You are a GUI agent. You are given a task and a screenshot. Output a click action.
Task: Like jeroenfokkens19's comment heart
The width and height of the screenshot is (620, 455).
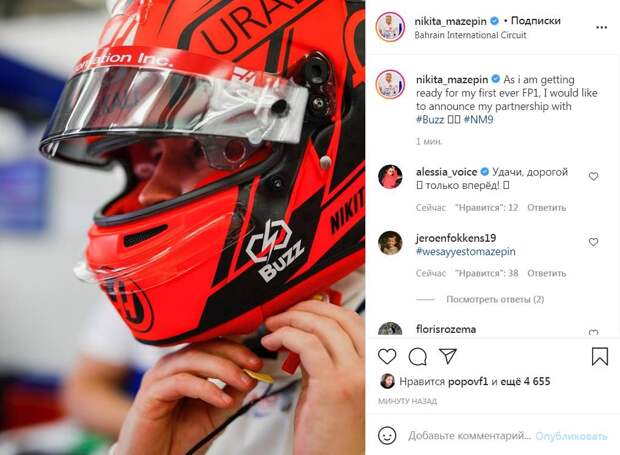click(593, 242)
